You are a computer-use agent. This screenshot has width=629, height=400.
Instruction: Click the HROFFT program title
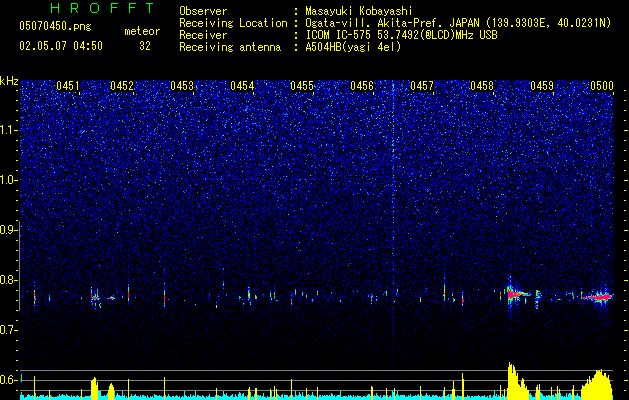pyautogui.click(x=102, y=8)
